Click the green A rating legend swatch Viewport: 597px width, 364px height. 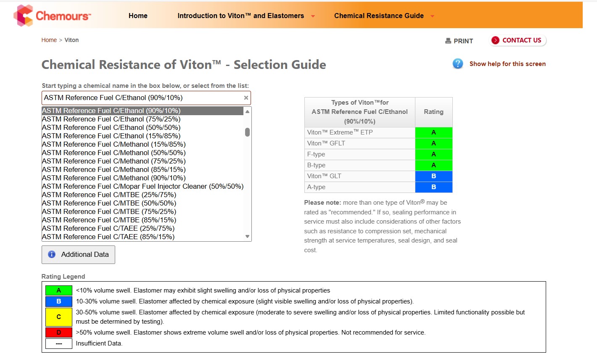point(58,290)
